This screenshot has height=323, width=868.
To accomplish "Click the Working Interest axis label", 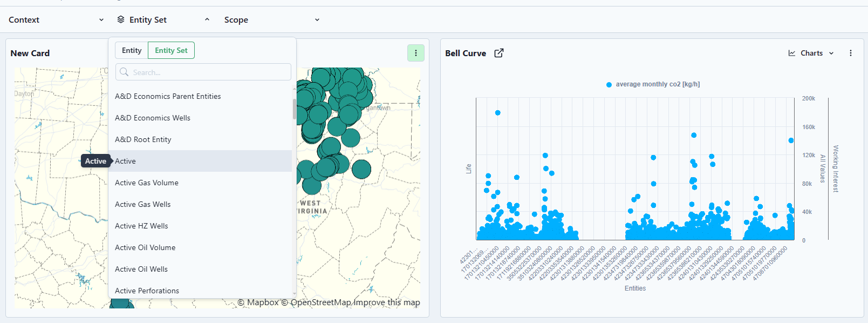I will click(835, 169).
